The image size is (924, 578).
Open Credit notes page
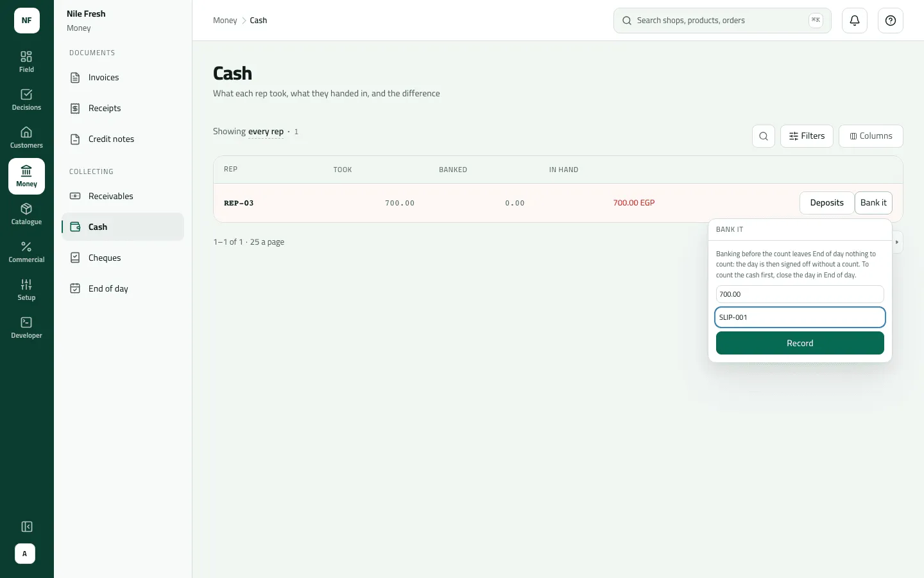tap(123, 139)
